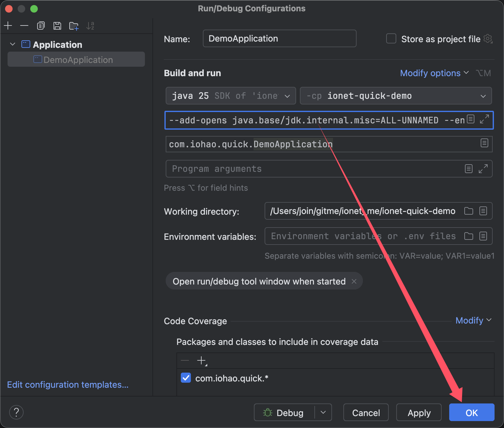Uncheck the com.iohao.quick.* coverage package
Viewport: 504px width, 428px height.
(186, 378)
